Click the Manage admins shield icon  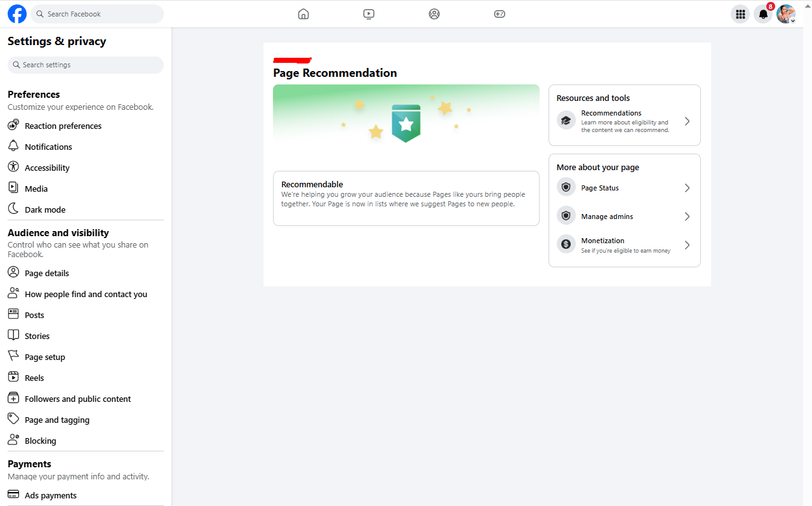pos(566,216)
